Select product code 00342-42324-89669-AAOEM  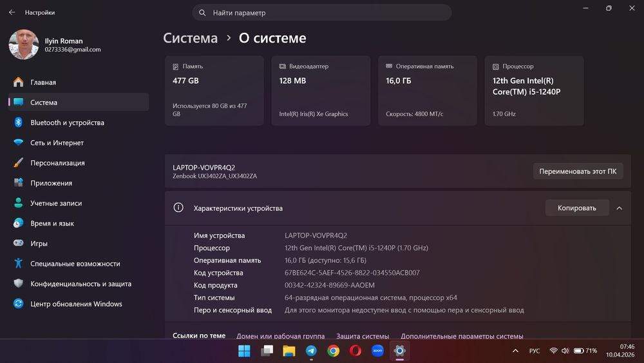pyautogui.click(x=329, y=285)
